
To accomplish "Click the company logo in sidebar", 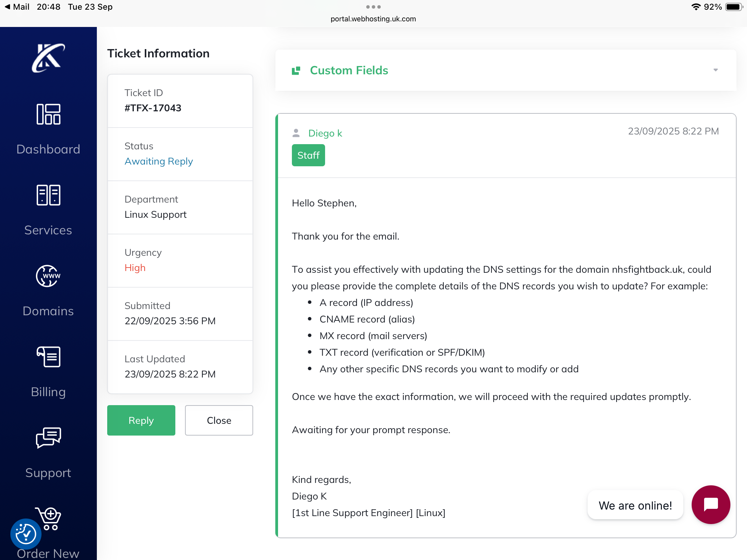I will click(x=48, y=58).
